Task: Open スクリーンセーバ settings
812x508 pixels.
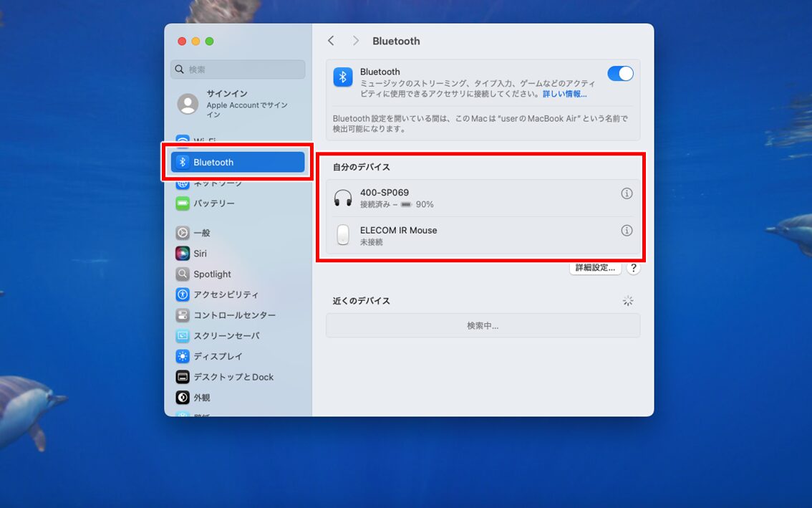Action: pyautogui.click(x=223, y=335)
